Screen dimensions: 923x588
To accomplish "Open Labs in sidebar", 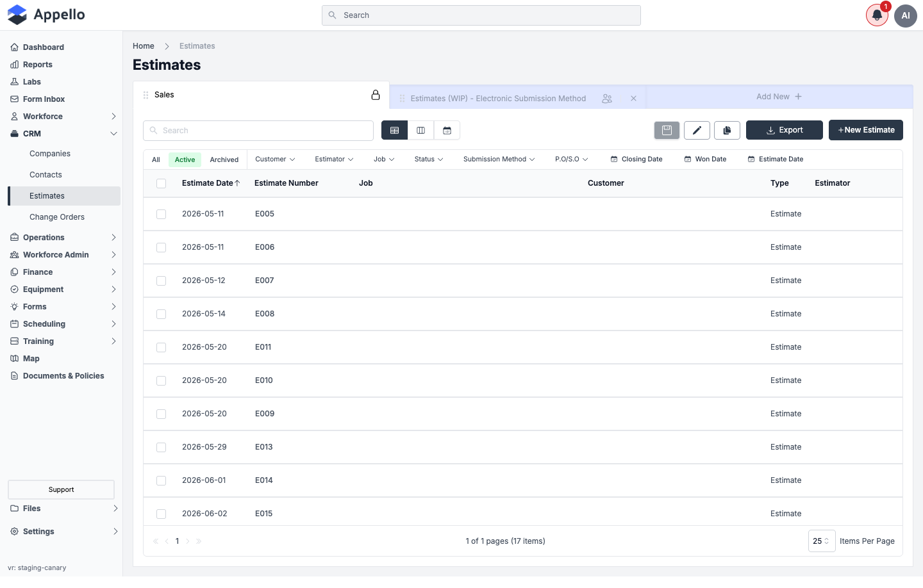I will coord(32,82).
